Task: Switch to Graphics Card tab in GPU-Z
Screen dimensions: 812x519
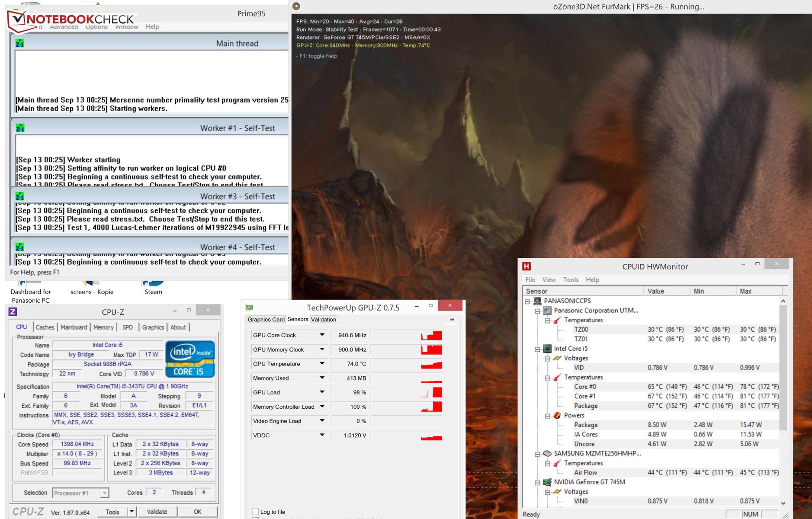Action: pyautogui.click(x=266, y=319)
